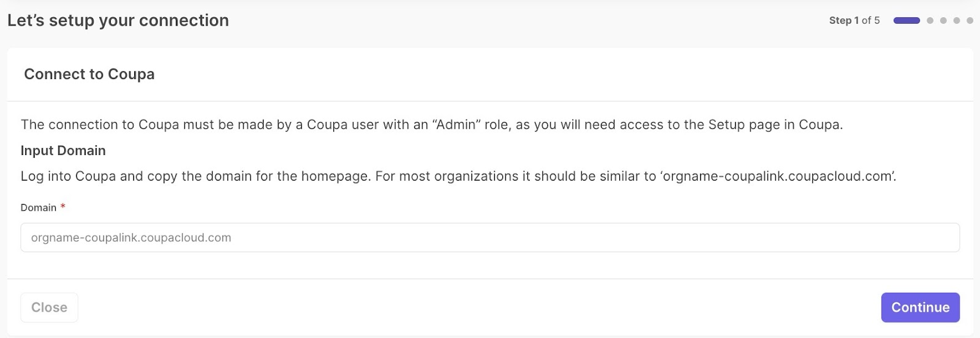
Task: Click the "Input Domain" subheading
Action: point(63,151)
